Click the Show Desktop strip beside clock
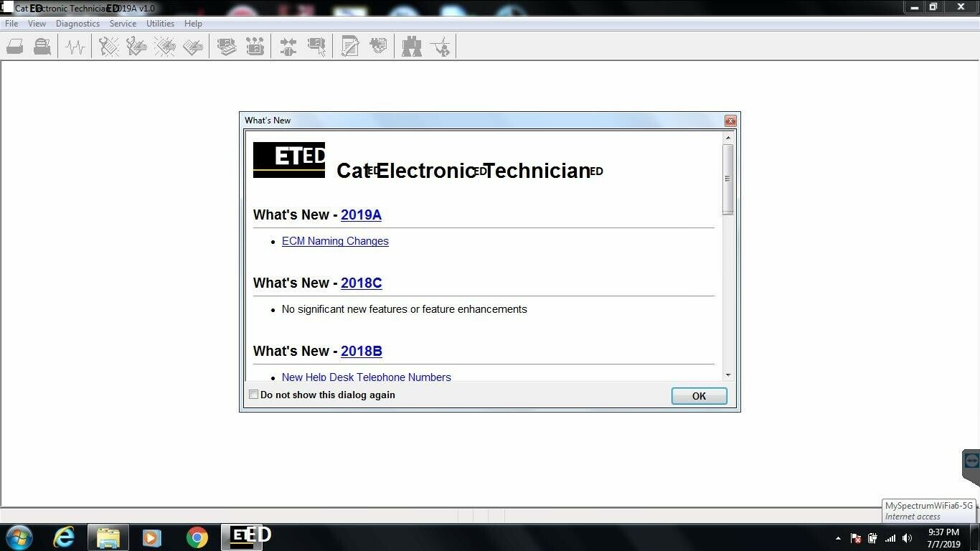 pyautogui.click(x=974, y=537)
